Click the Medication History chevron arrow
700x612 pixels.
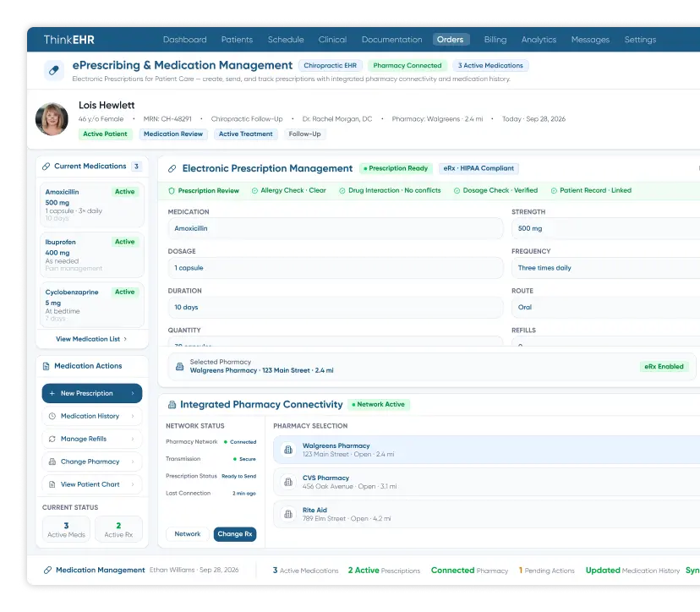(x=133, y=416)
